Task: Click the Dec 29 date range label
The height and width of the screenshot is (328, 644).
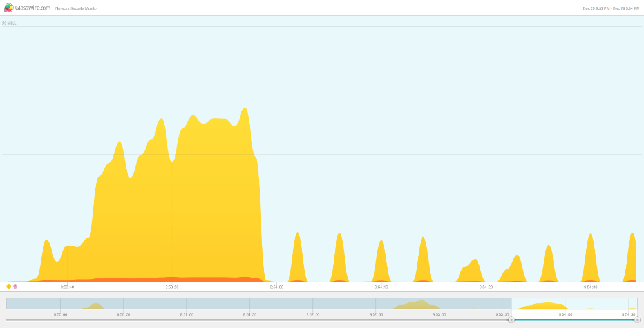Action: [x=611, y=8]
